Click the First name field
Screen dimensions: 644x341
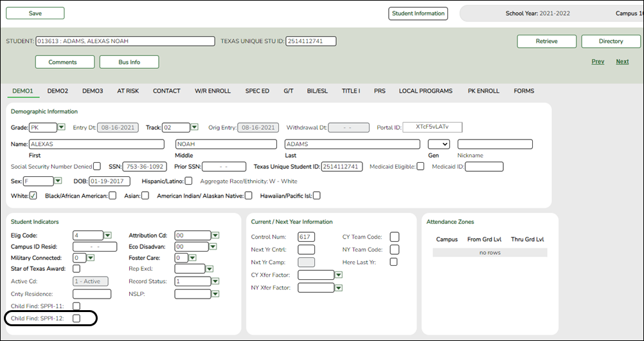click(x=97, y=144)
